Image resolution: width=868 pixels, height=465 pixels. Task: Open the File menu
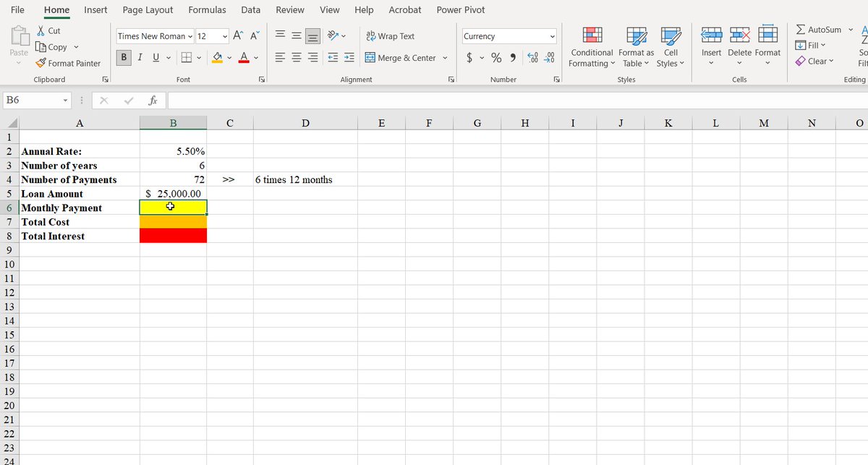click(18, 9)
